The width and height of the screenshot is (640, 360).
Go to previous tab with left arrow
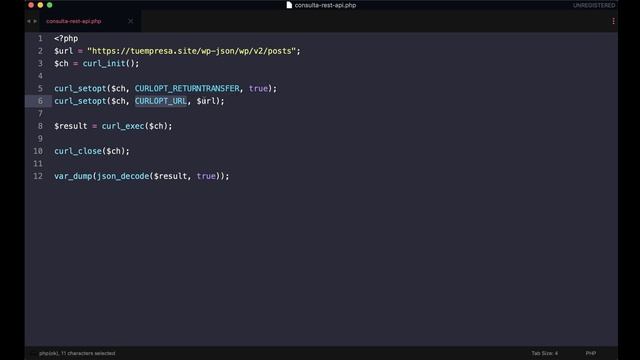(29, 21)
